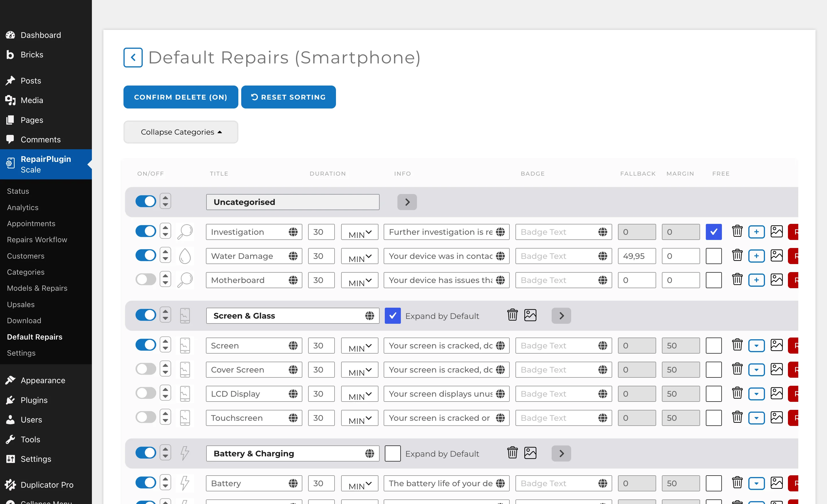This screenshot has width=827, height=504.
Task: Check Expand by Default for Battery & Charging
Action: click(x=393, y=454)
